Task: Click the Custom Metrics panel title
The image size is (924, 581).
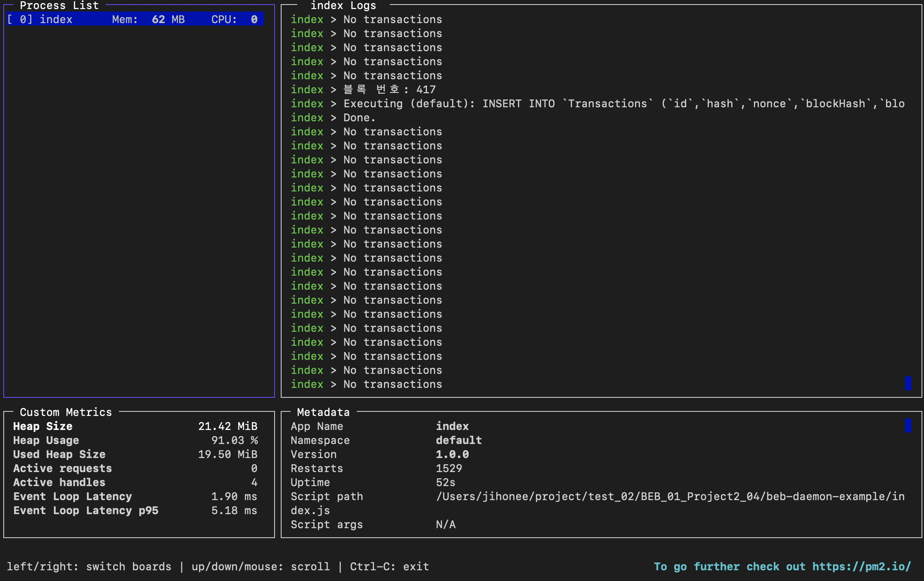Action: pos(66,412)
